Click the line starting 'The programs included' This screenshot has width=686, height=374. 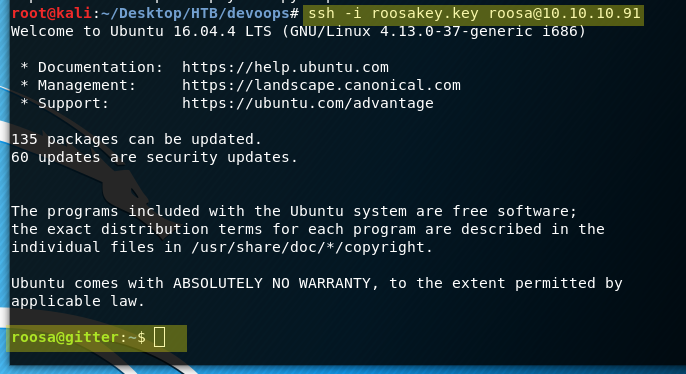tap(294, 211)
